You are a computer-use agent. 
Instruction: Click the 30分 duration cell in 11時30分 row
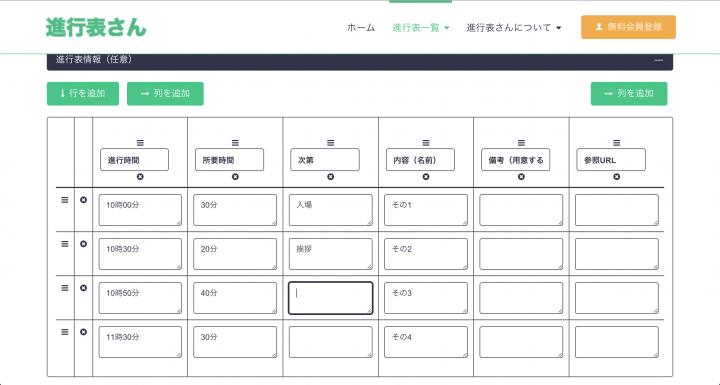(x=235, y=342)
